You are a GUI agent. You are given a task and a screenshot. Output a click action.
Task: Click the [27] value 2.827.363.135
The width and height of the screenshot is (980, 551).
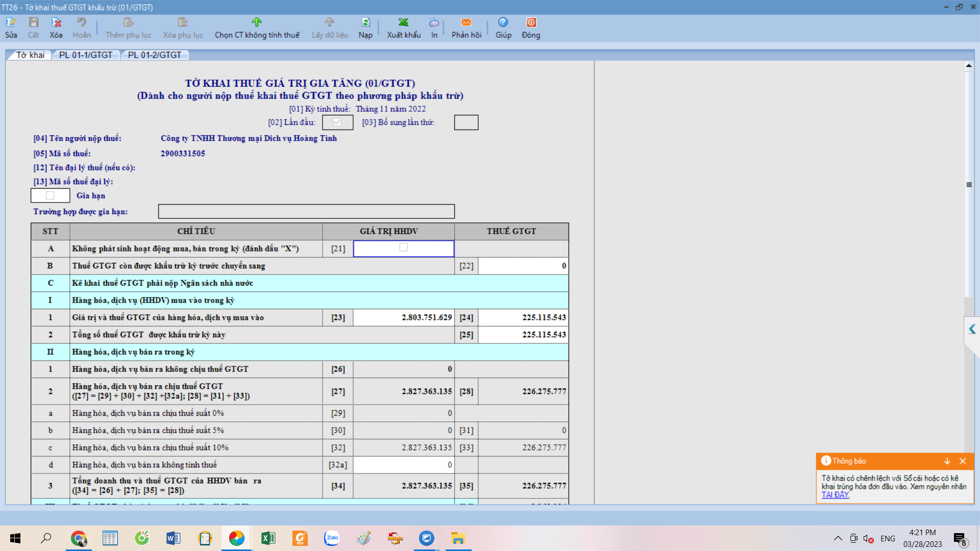[403, 391]
